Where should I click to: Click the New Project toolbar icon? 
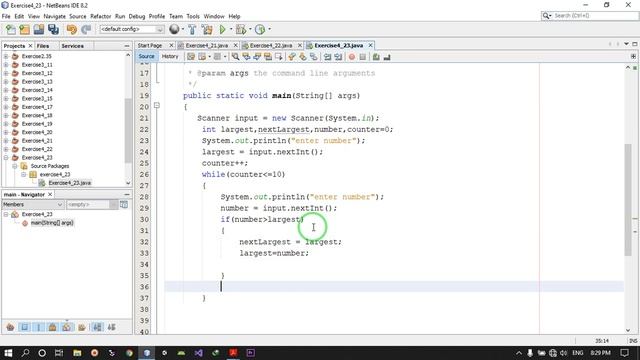[x=24, y=29]
